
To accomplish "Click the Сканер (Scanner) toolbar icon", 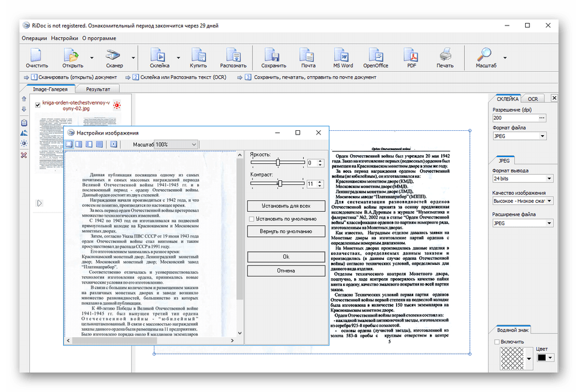I will [114, 58].
